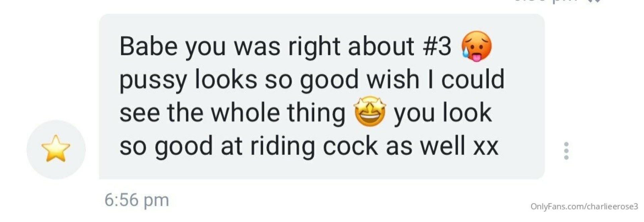Click "you look" text after star-struck emoji

(443, 113)
